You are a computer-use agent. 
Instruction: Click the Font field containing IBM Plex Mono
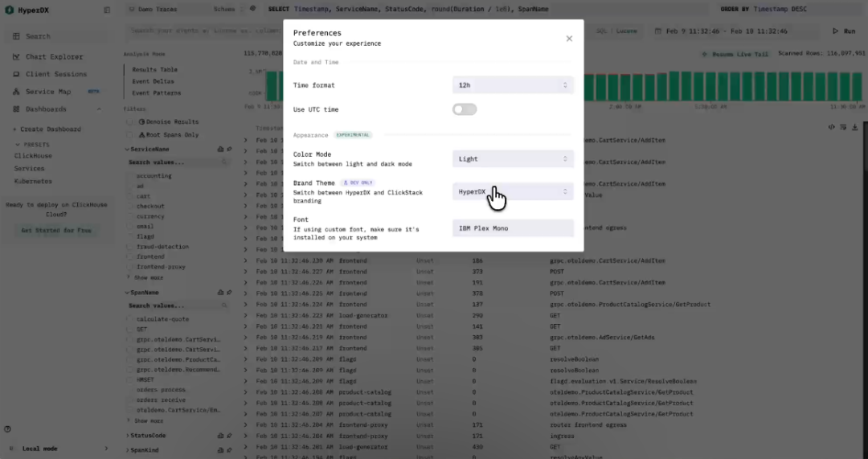[x=513, y=228]
